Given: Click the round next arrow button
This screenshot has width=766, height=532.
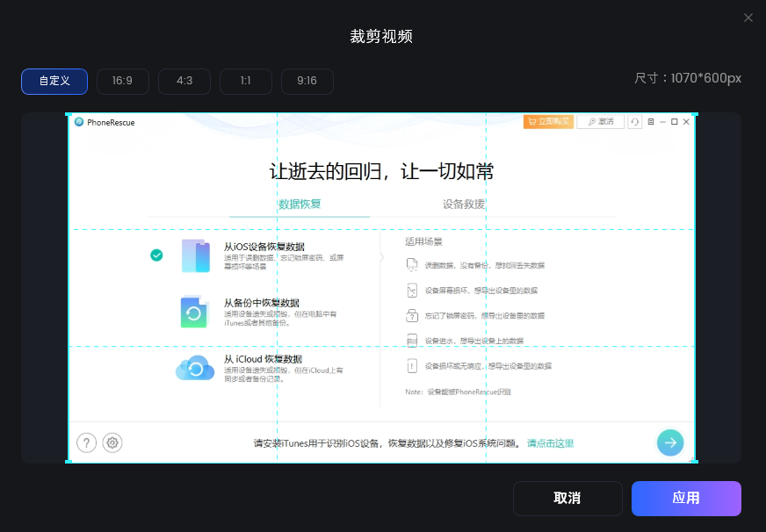Looking at the screenshot, I should 670,442.
